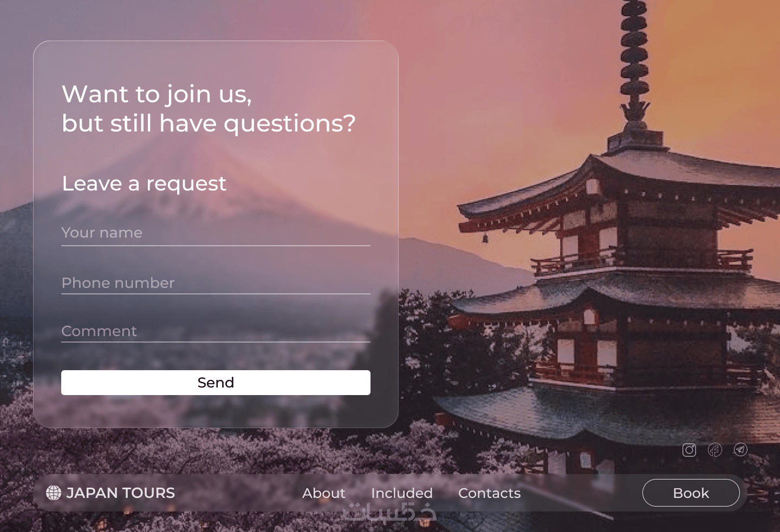Navigate to Contacts
Image resolution: width=780 pixels, height=532 pixels.
490,493
